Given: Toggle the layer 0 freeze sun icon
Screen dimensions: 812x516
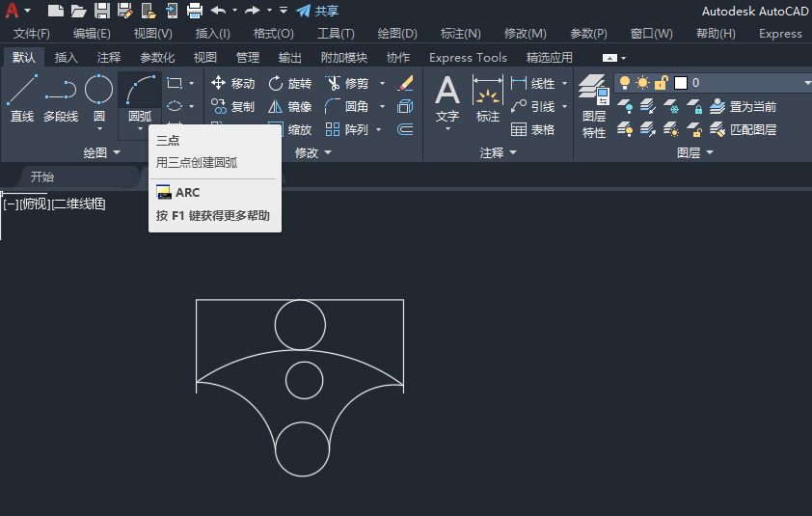Looking at the screenshot, I should point(642,82).
